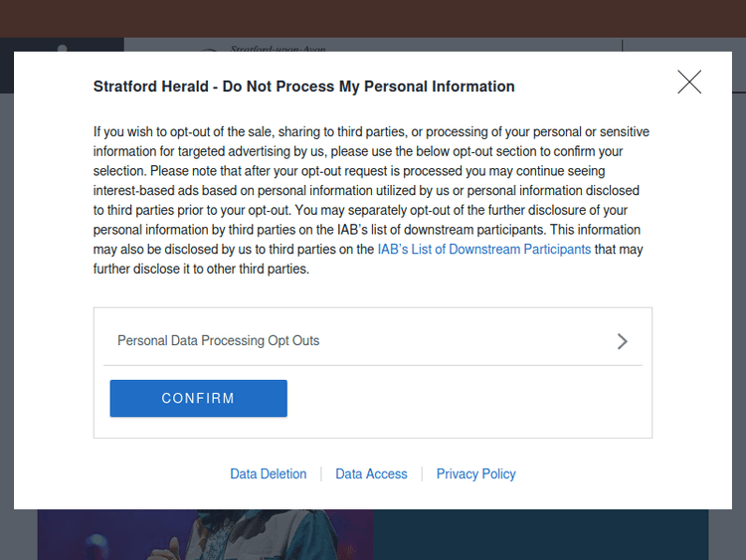Click the brown banner strip at top
Image resolution: width=746 pixels, height=560 pixels.
pos(373,18)
